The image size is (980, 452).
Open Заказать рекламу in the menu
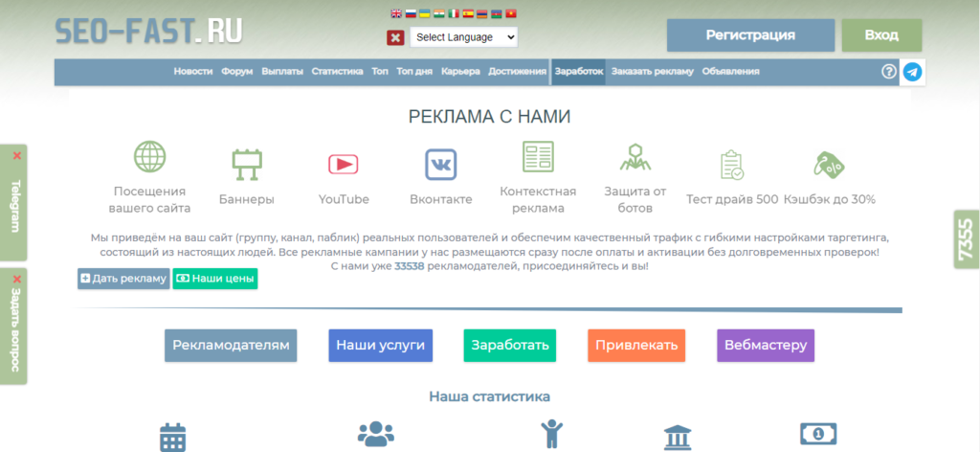click(653, 71)
